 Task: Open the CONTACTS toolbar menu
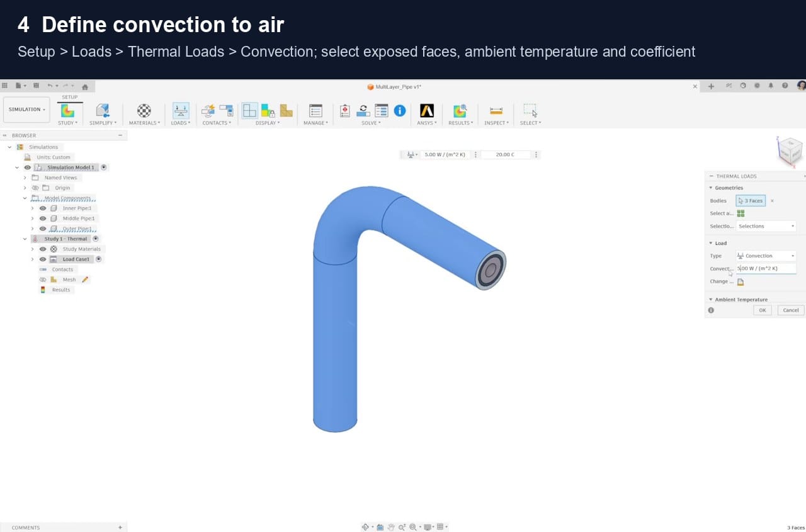[x=217, y=123]
